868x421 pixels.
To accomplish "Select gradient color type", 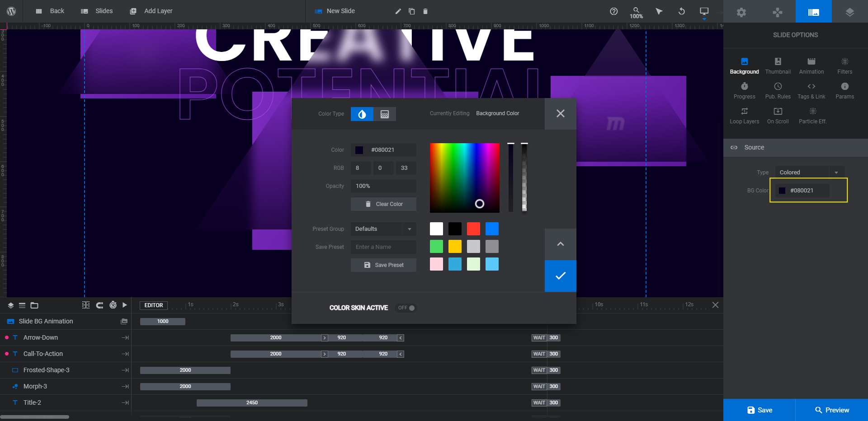I will pos(385,114).
